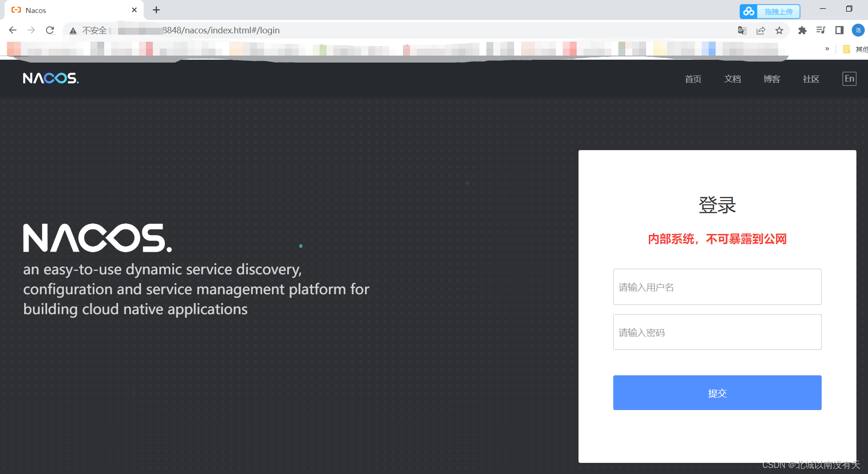Open the translate page icon
Image resolution: width=868 pixels, height=474 pixels.
coord(742,31)
